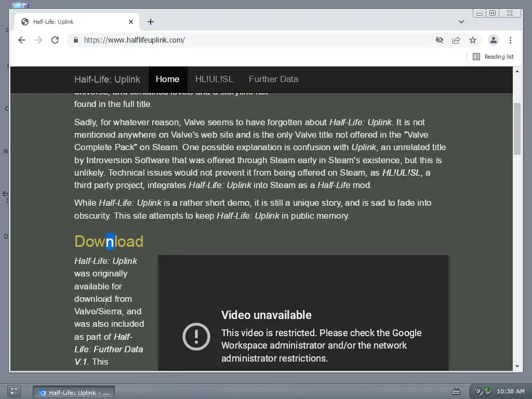Image resolution: width=532 pixels, height=399 pixels.
Task: Open the Chrome three-dot menu
Action: (510, 40)
